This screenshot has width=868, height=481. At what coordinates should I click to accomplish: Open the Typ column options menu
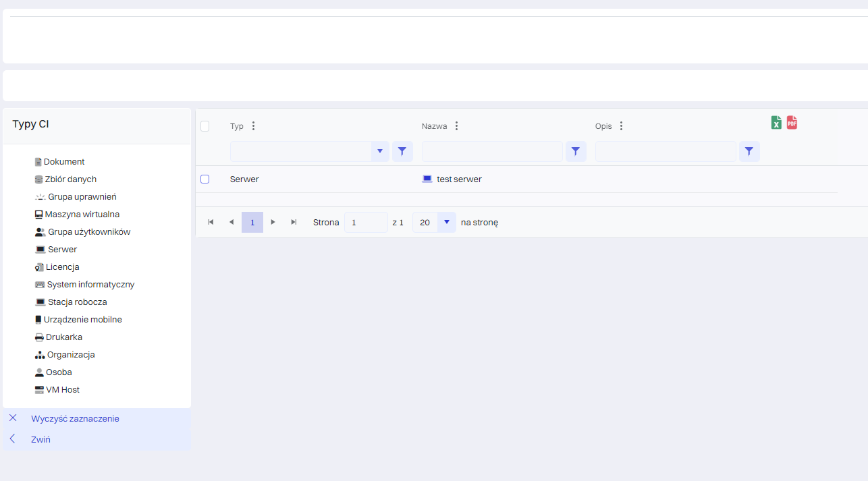coord(253,126)
